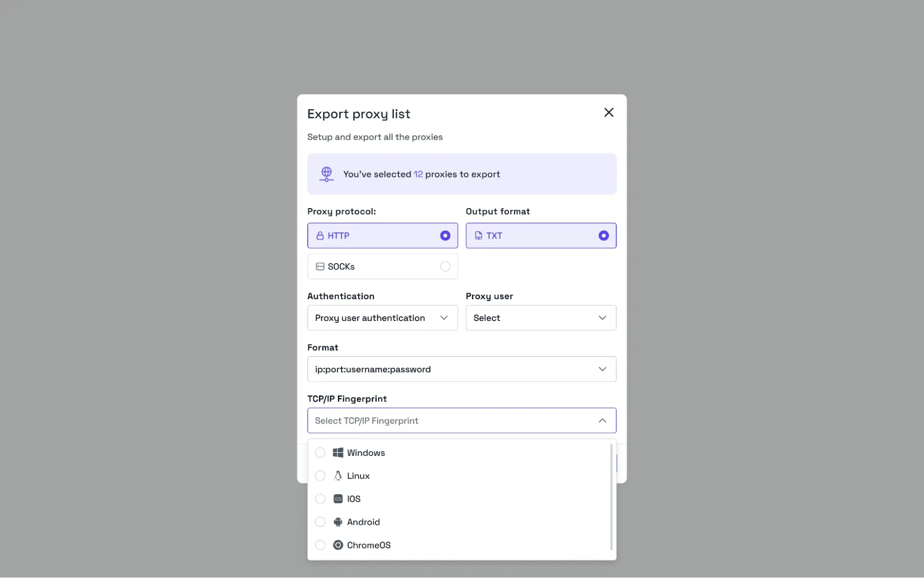Choose the IOS fingerprint radio button
The width and height of the screenshot is (924, 578).
[320, 499]
